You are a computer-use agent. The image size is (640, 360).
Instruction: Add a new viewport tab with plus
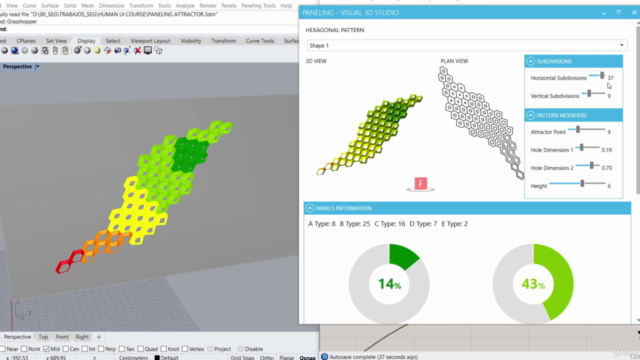coord(99,337)
